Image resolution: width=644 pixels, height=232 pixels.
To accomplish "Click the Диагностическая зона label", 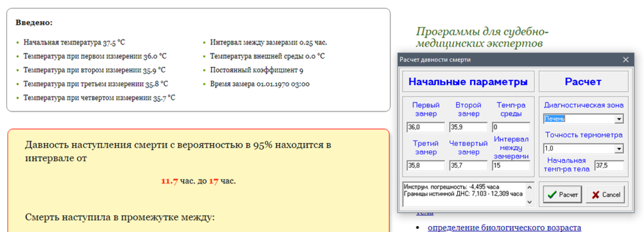I will (583, 105).
